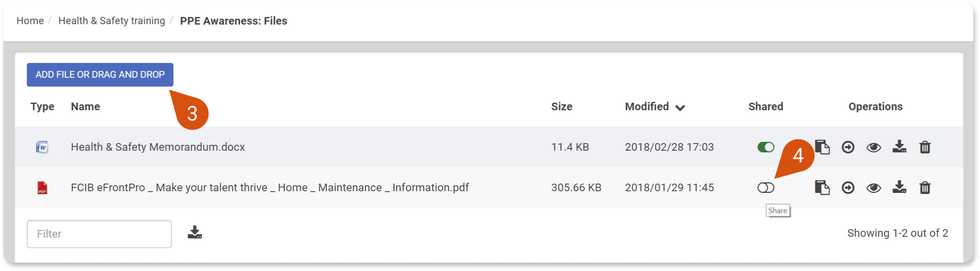Preview Health & Safety Memorandum.docx with eye icon
The width and height of the screenshot is (980, 271).
(x=874, y=147)
